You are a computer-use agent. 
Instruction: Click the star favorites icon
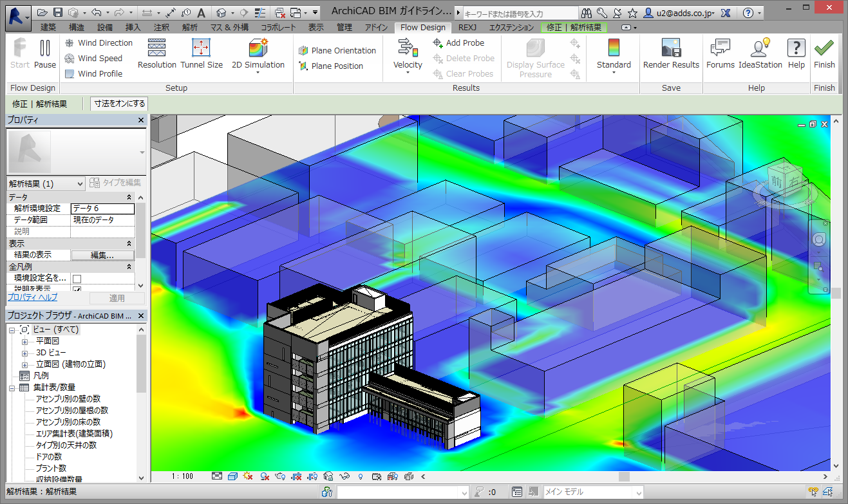(x=632, y=13)
